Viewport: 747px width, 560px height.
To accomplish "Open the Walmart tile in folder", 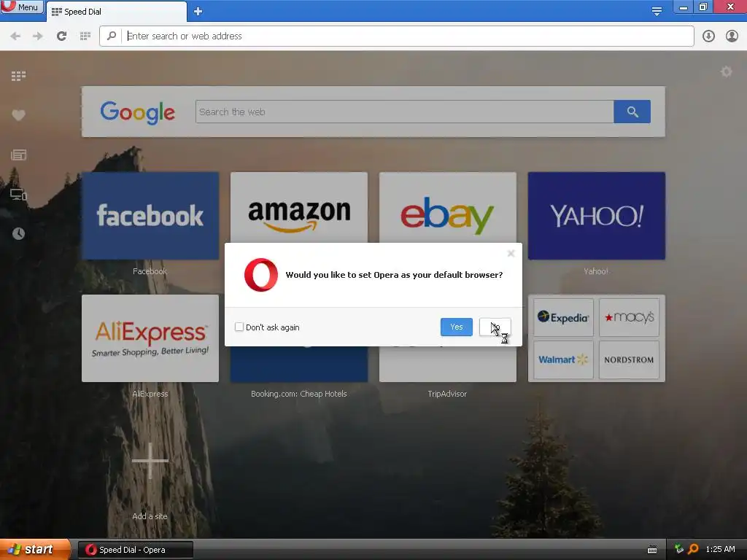I will [564, 360].
